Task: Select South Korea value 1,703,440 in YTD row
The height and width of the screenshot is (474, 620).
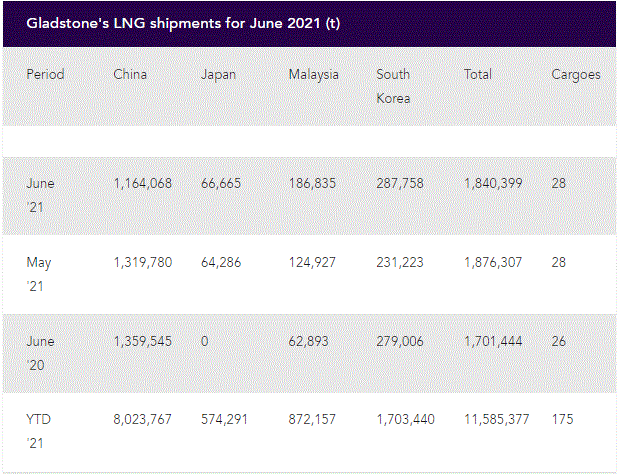Action: tap(405, 420)
